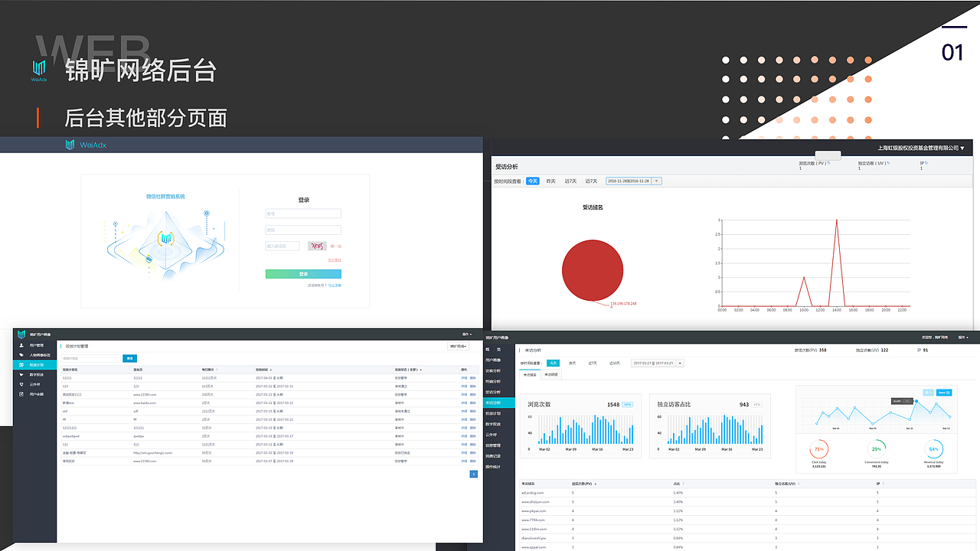Switch to the 来访域名 tab

(531, 375)
